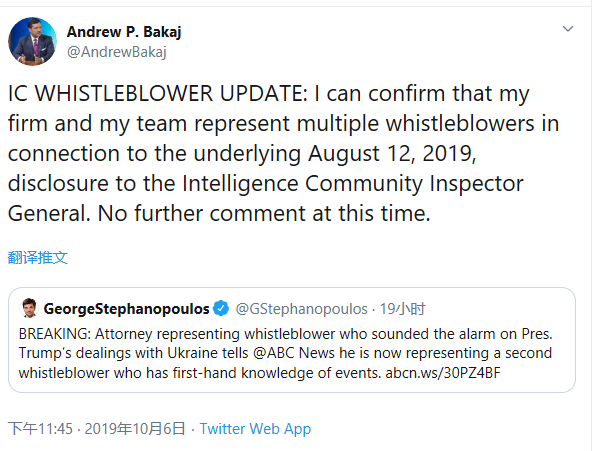Open the Andrew P. Bajaj display name
The image size is (601, 451).
tap(123, 31)
